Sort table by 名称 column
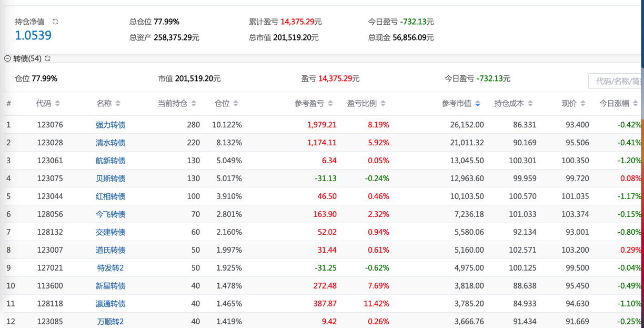 [x=118, y=104]
